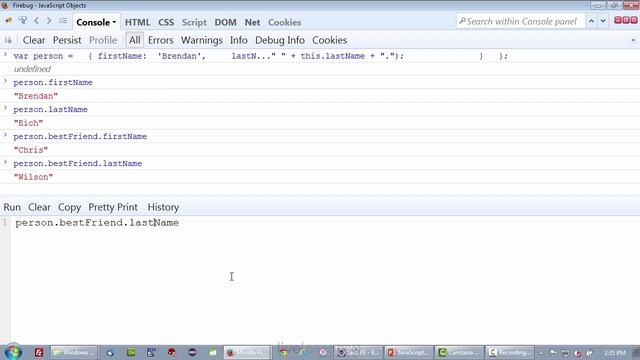Open the red Flash icon on the taskbar

coord(39,352)
